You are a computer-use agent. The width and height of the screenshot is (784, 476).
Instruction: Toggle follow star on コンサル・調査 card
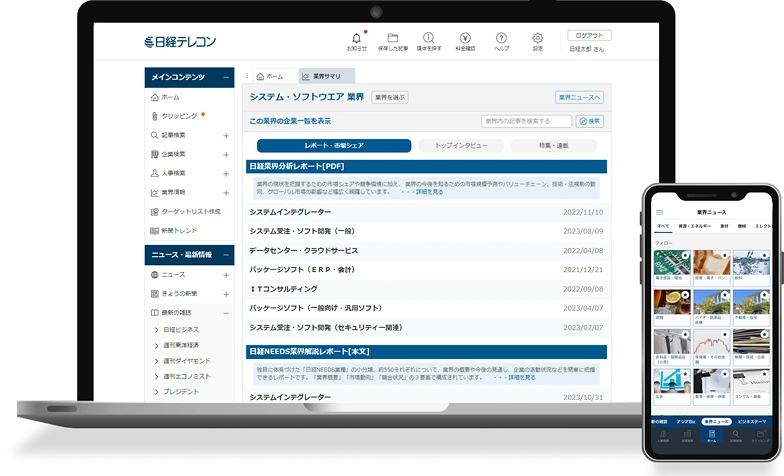[x=764, y=374]
